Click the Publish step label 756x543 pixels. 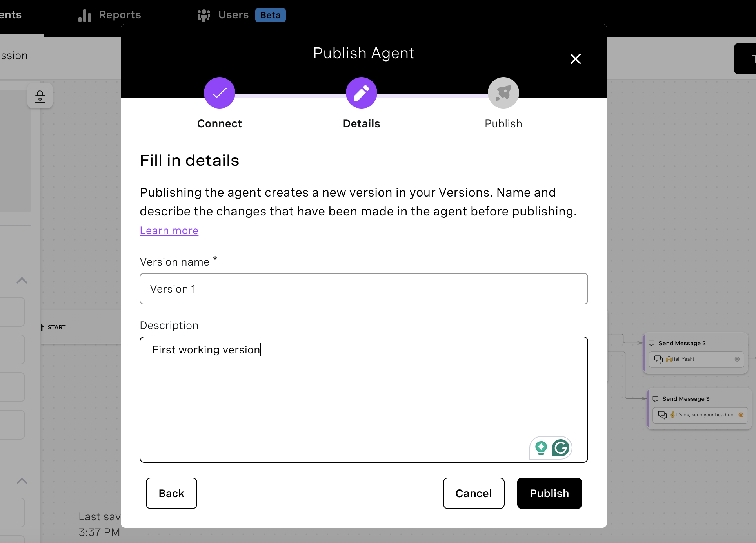[503, 124]
